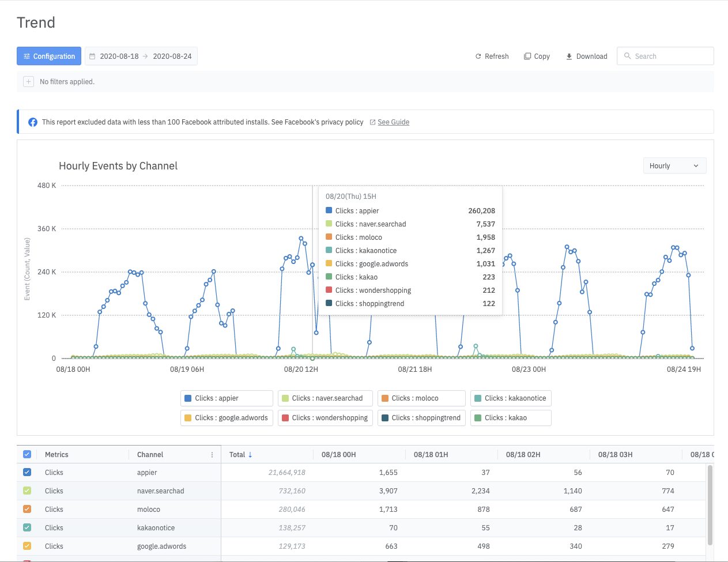Uncheck the checkbox on the appier row
The width and height of the screenshot is (728, 562).
coord(27,472)
